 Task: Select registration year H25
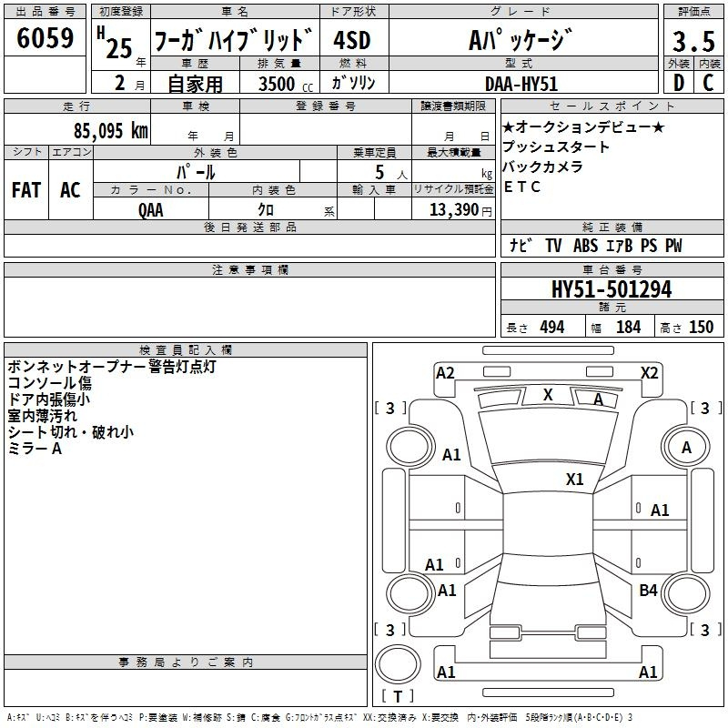(115, 43)
